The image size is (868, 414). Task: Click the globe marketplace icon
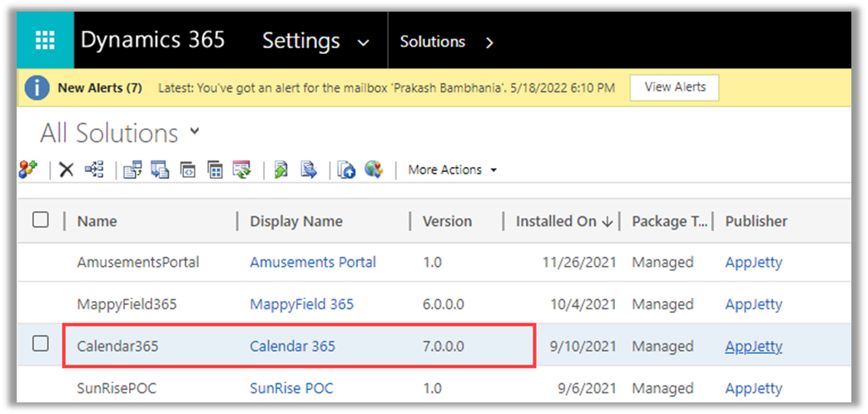point(374,170)
